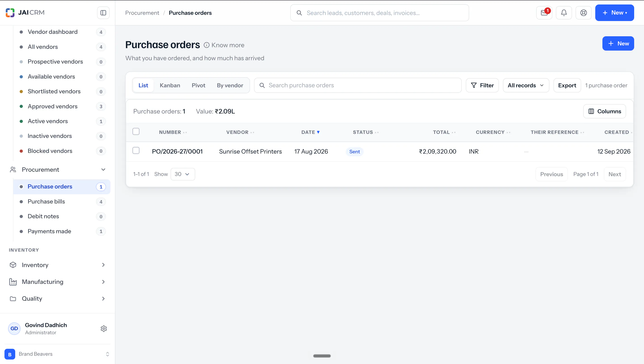Switch to the List view tab

[x=143, y=85]
